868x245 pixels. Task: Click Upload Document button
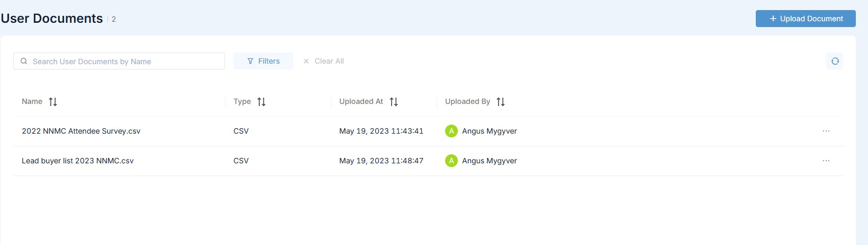(805, 19)
